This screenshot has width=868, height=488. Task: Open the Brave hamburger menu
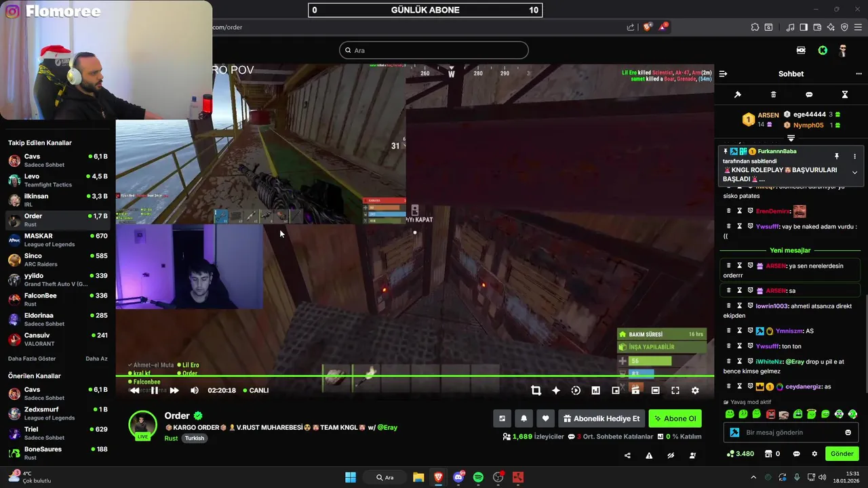859,27
